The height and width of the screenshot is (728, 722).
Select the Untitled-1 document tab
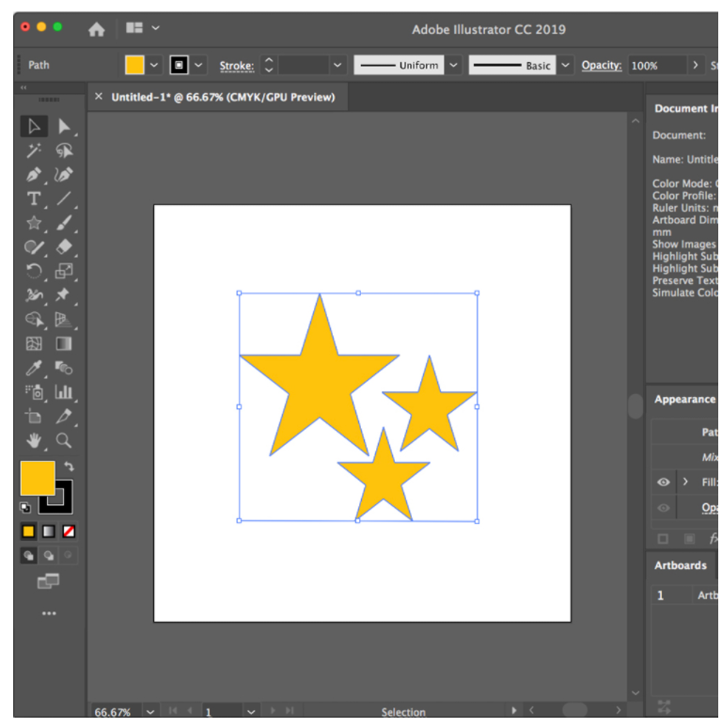click(222, 97)
